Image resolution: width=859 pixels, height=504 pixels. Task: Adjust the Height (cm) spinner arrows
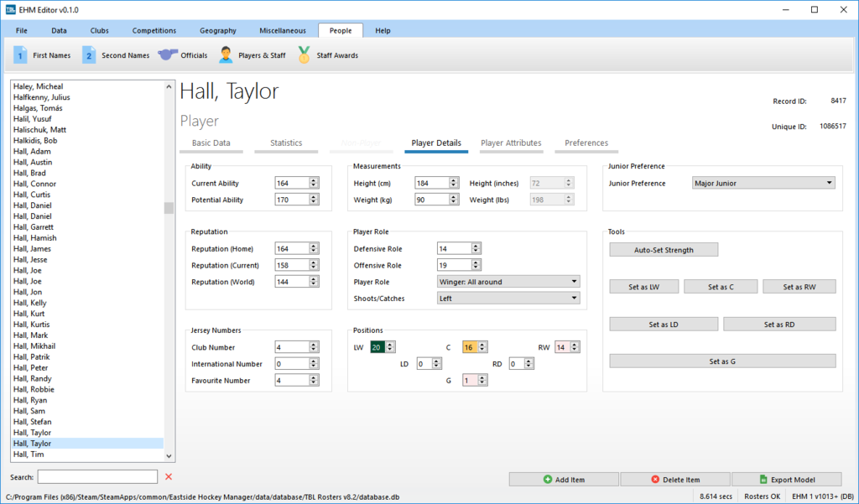click(x=454, y=183)
